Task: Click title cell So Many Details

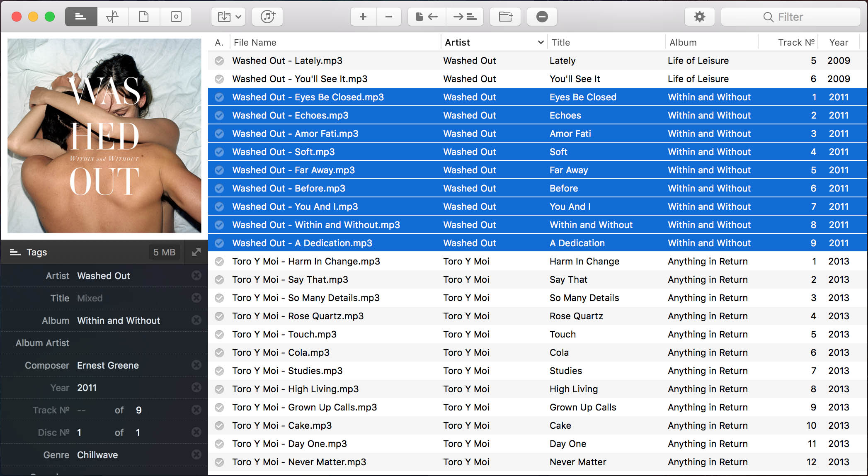Action: (584, 298)
